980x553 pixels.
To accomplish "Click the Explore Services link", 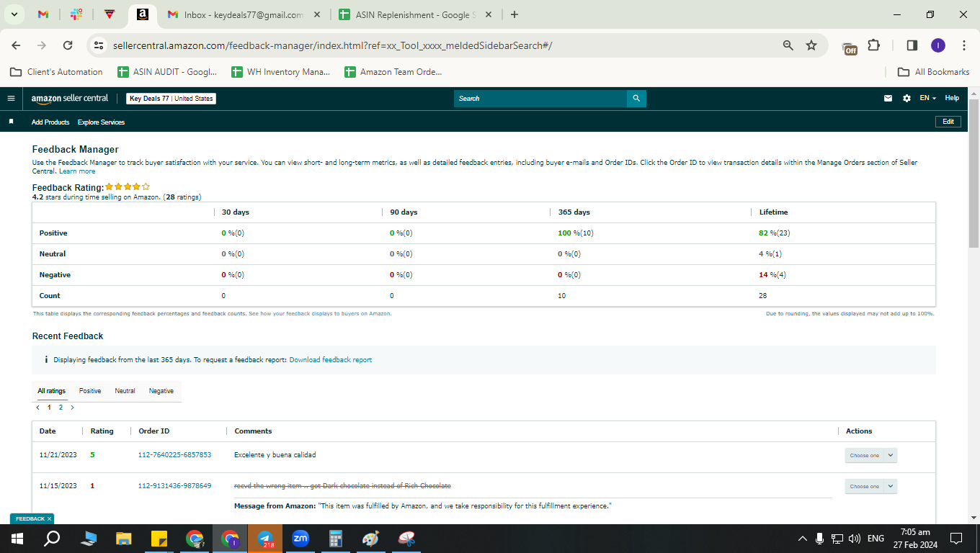I will pyautogui.click(x=101, y=122).
